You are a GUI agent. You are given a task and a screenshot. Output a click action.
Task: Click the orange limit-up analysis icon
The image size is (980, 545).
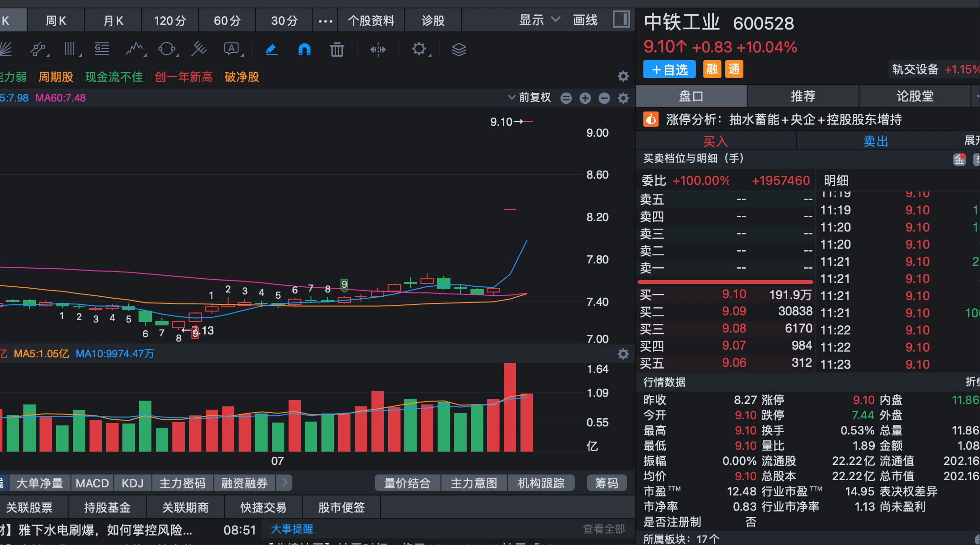(x=651, y=119)
